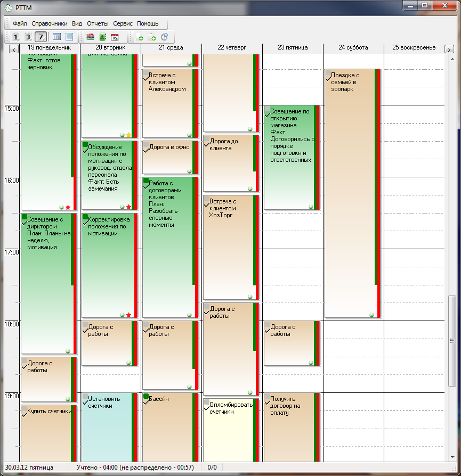The image size is (461, 476).
Task: Click the calendar date icon in toolbar
Action: click(115, 37)
